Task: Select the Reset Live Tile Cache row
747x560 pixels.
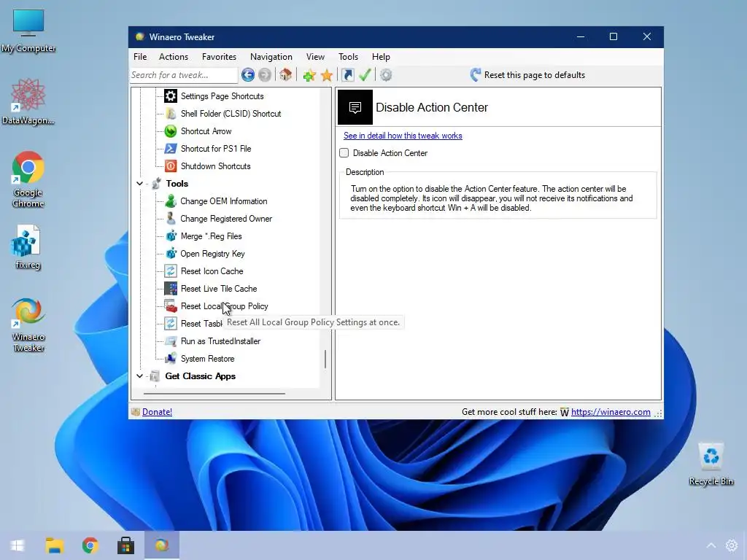Action: (x=219, y=289)
